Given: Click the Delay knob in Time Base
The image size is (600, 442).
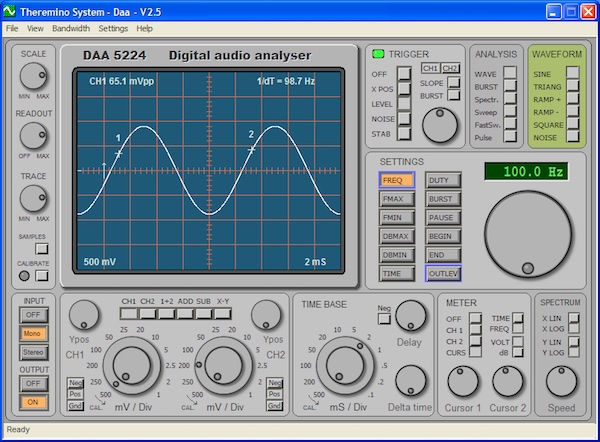Looking at the screenshot, I should pos(410,317).
